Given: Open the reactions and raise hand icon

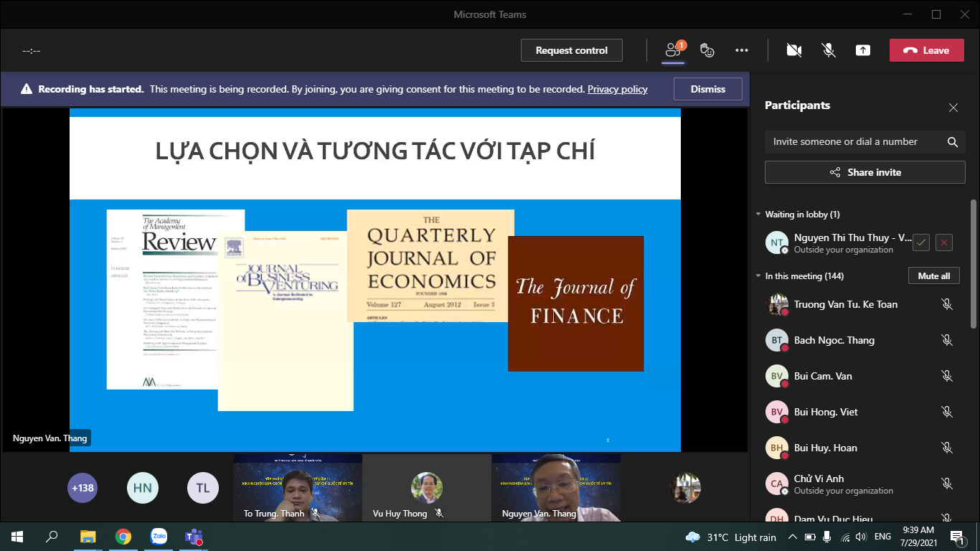Looking at the screenshot, I should (707, 50).
